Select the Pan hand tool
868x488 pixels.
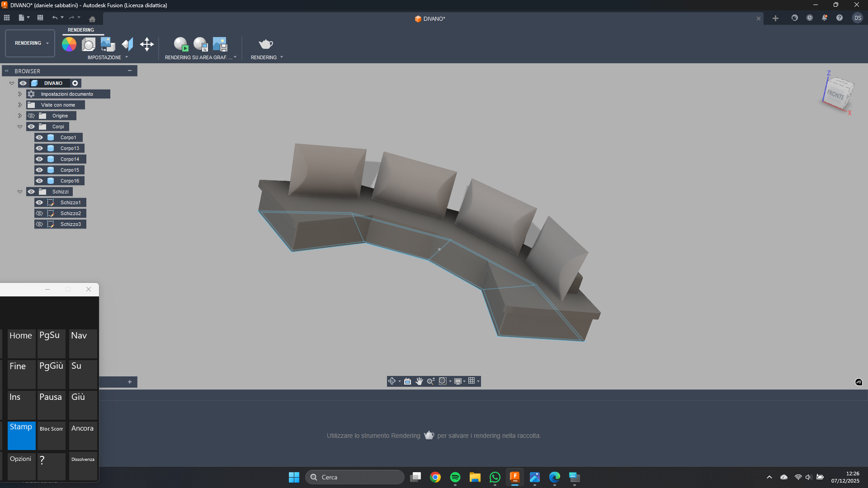click(x=419, y=381)
